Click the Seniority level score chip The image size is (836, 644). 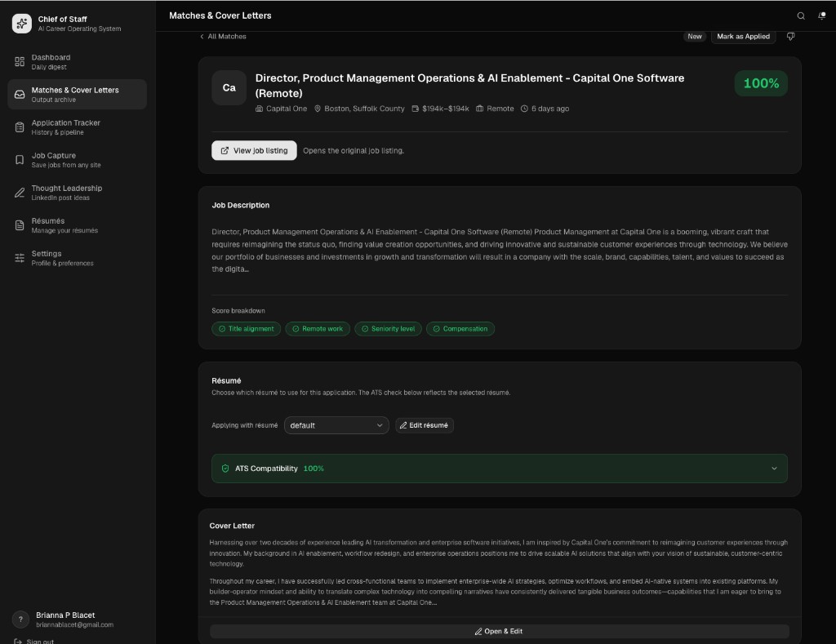coord(388,329)
